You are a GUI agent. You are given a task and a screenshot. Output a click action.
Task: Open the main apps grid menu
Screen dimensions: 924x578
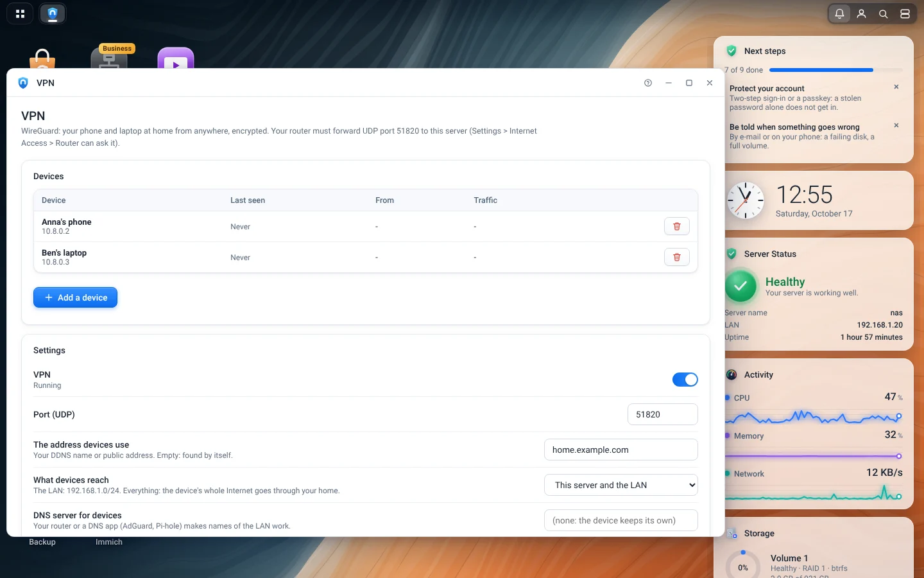click(20, 13)
